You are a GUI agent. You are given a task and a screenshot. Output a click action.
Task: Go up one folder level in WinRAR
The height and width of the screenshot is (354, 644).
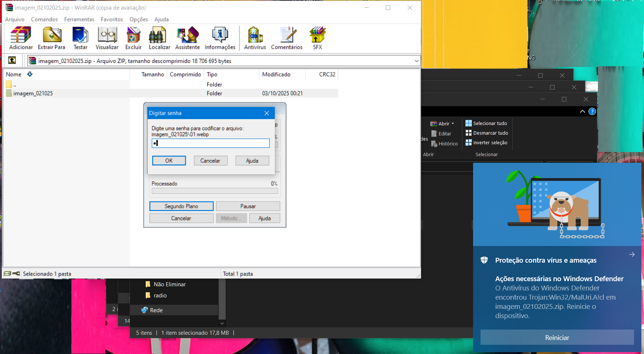(12, 60)
